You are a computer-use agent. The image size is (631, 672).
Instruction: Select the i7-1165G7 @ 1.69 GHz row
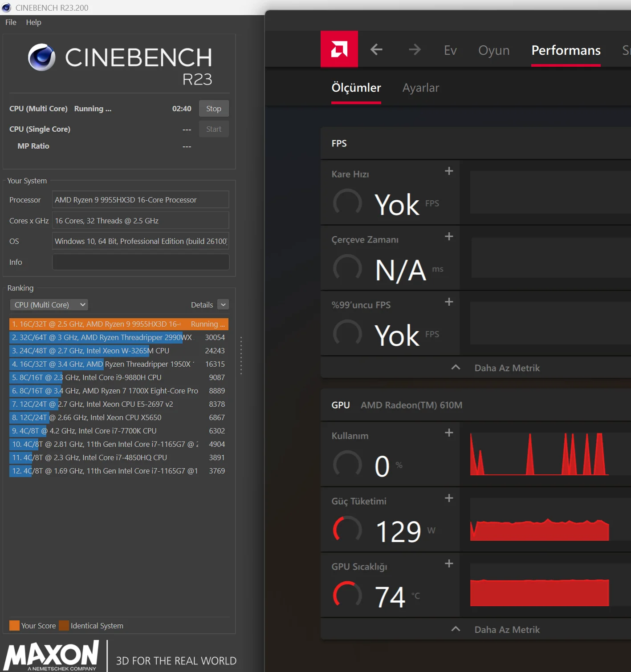119,471
